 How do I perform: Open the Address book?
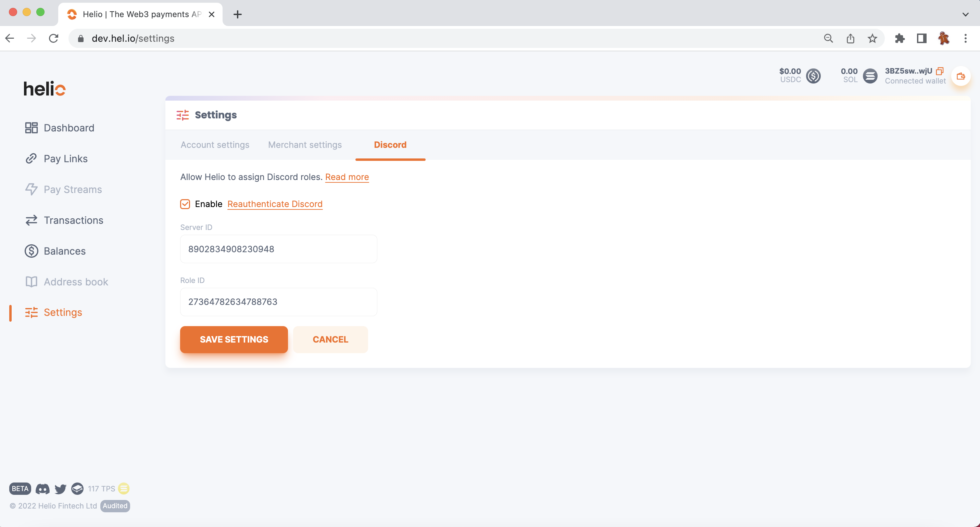(66, 282)
